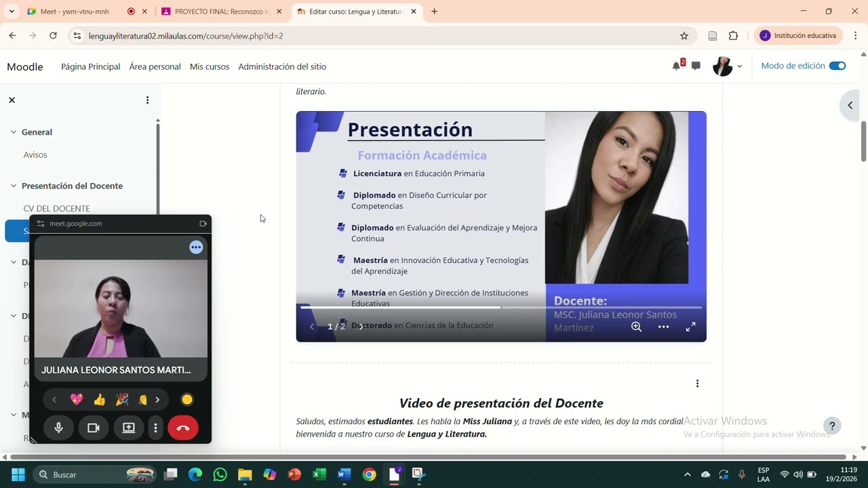Open Avisos in the course index

click(35, 155)
